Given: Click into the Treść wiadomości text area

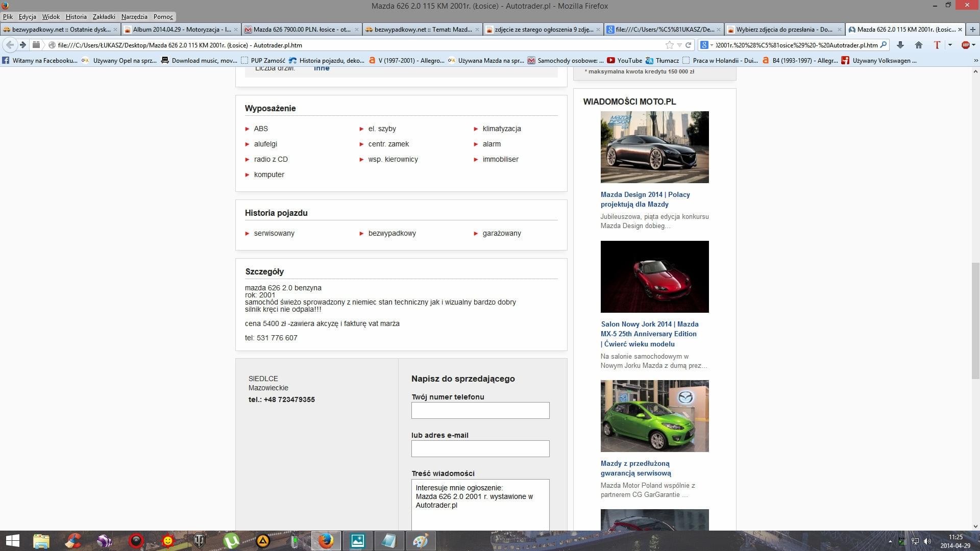Looking at the screenshot, I should pos(480,505).
